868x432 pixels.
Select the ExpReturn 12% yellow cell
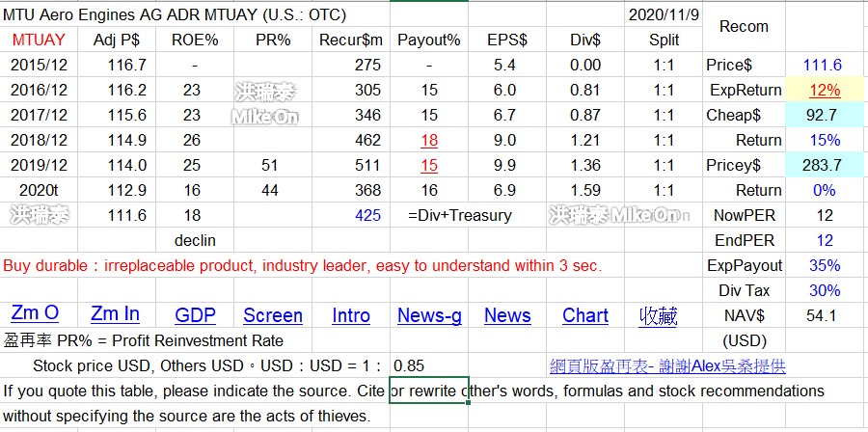coord(826,90)
